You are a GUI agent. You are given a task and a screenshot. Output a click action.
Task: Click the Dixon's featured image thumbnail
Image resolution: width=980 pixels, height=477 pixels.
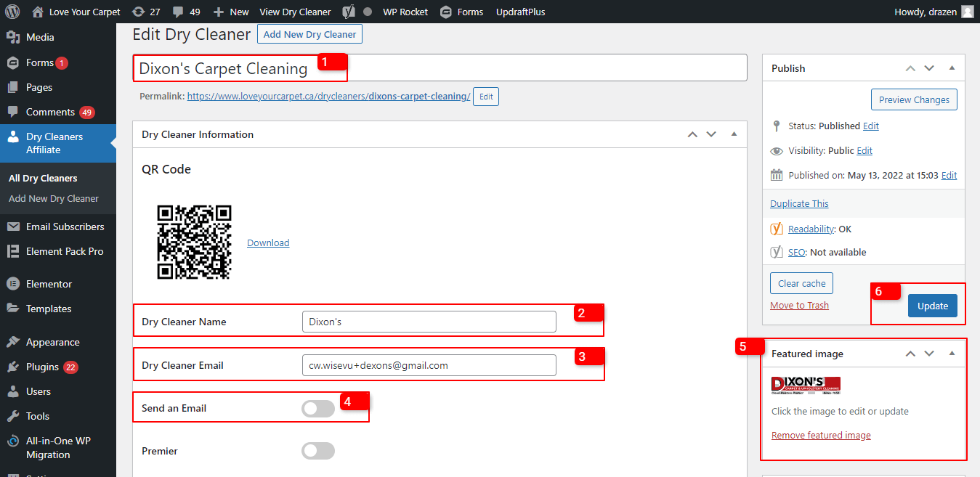[806, 385]
